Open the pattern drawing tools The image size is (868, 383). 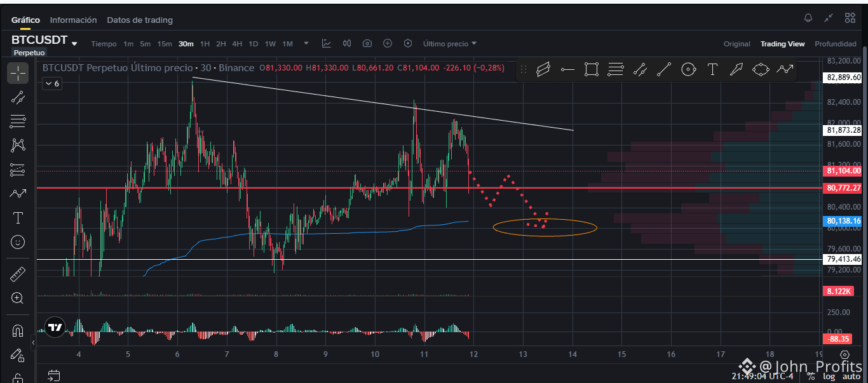click(x=18, y=145)
